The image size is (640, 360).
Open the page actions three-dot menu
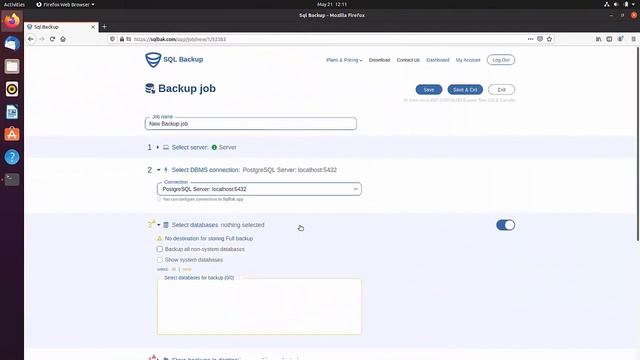[530, 39]
